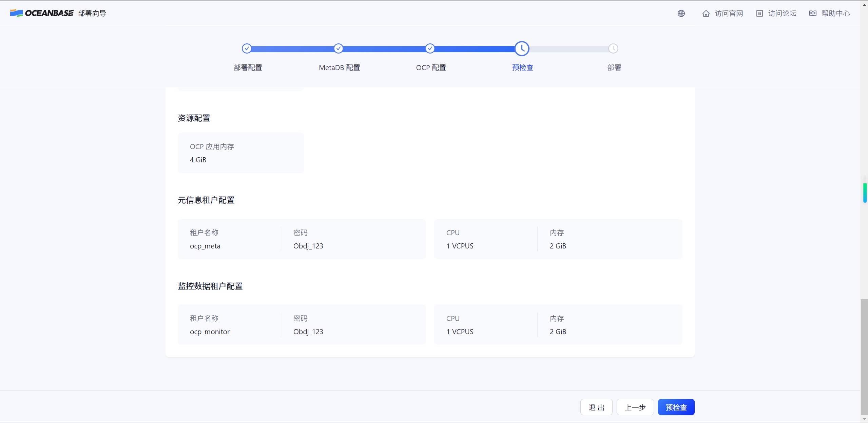Click the page vertical scrollbar thumb
Screen dimensions: 868x423
coord(864,357)
